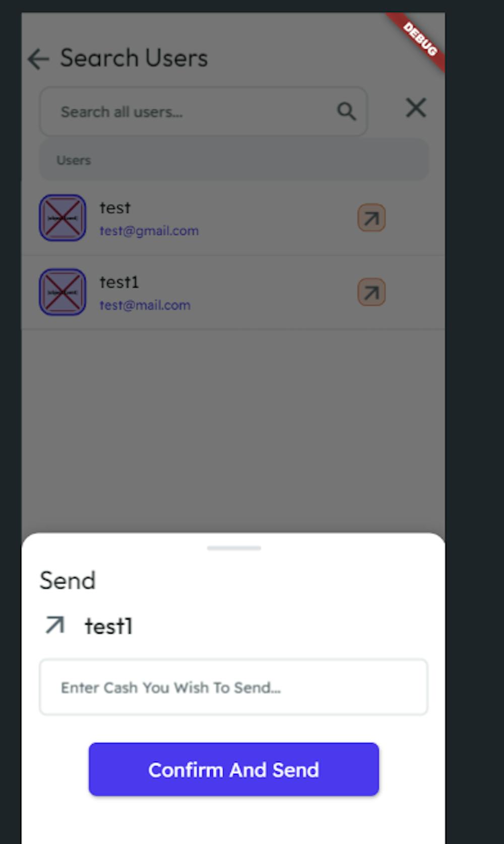Open test user's avatar image
The height and width of the screenshot is (844, 504).
coord(62,218)
